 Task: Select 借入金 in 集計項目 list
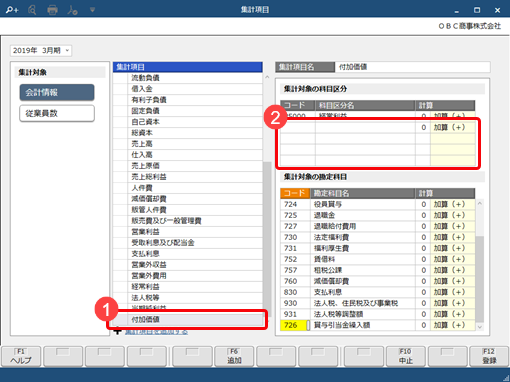click(x=188, y=89)
